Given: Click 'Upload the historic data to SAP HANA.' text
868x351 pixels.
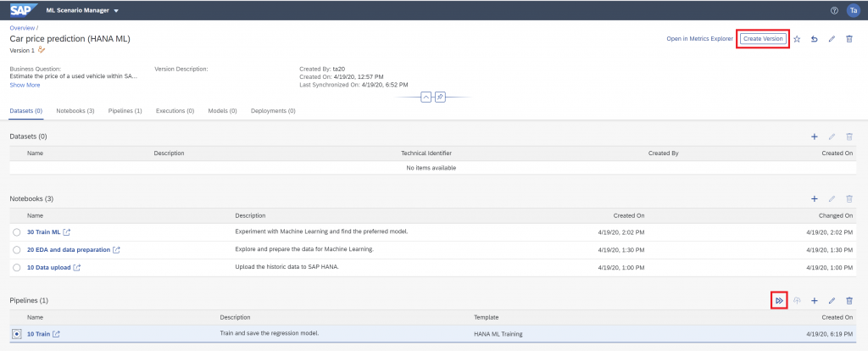Looking at the screenshot, I should (287, 267).
